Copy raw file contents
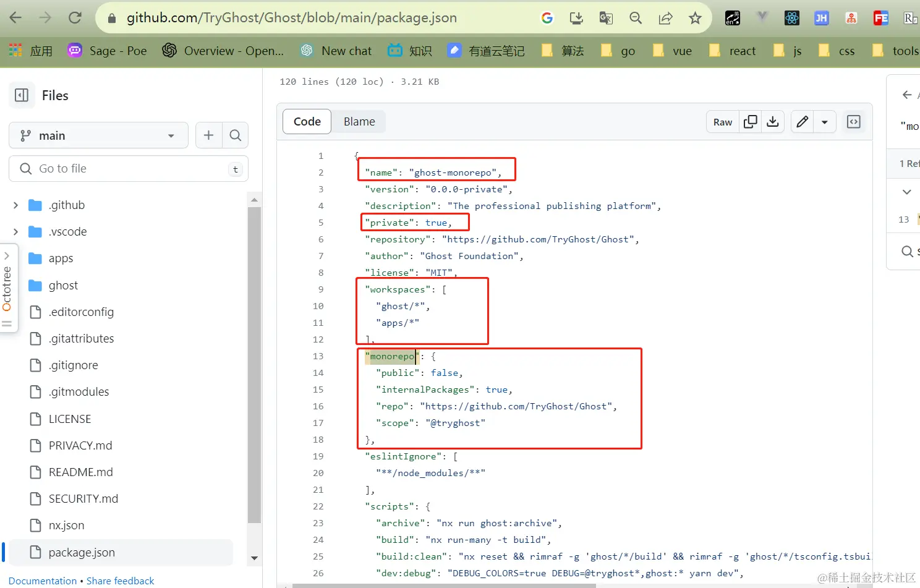 (x=751, y=122)
